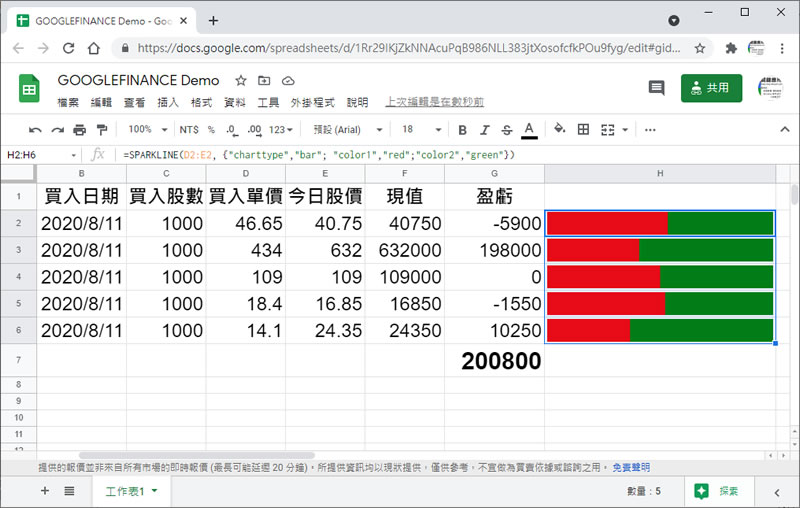Star the GOOGLEFINANCE Demo document
This screenshot has width=800, height=508.
241,81
